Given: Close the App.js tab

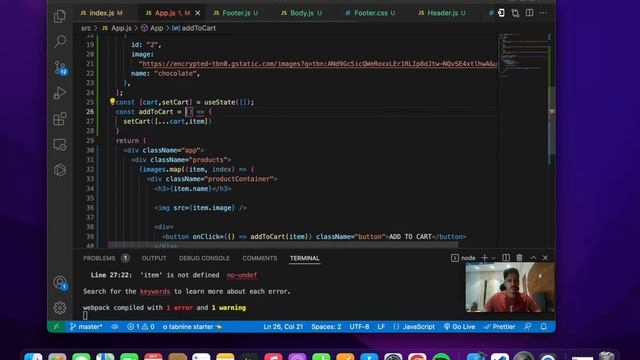Looking at the screenshot, I should tap(198, 13).
